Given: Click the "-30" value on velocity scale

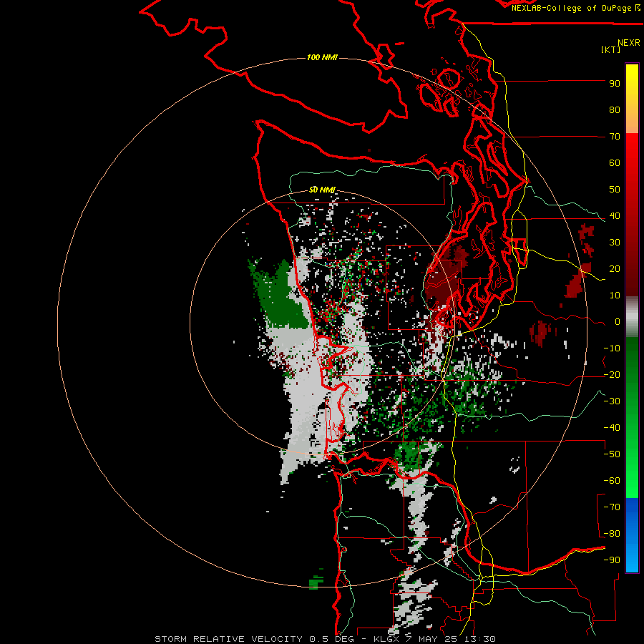Looking at the screenshot, I should [x=612, y=401].
